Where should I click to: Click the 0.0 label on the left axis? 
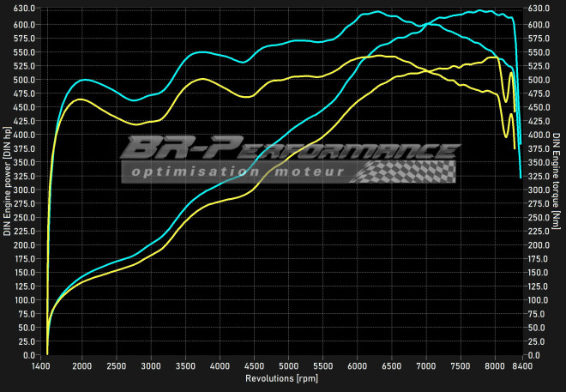(x=29, y=355)
